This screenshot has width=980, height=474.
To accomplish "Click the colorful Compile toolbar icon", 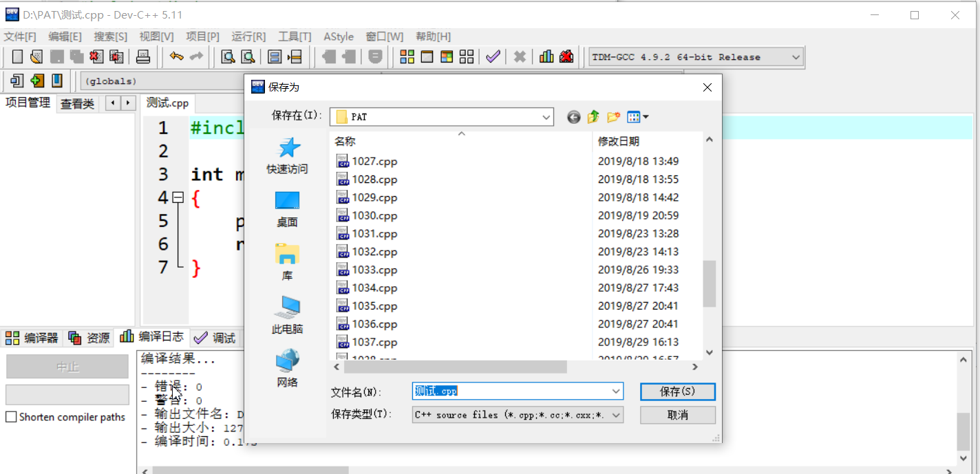I will pyautogui.click(x=407, y=56).
